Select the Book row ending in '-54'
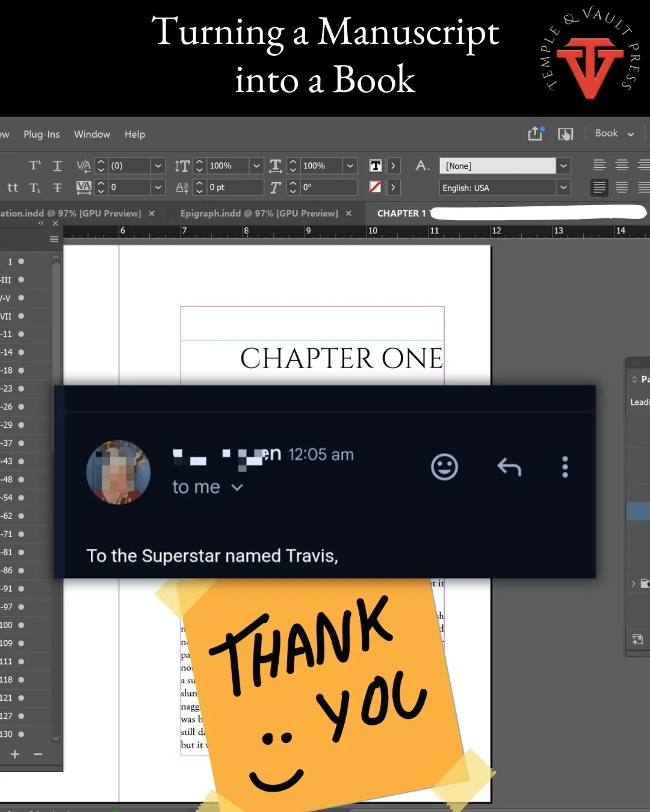650x812 pixels. [x=26, y=498]
